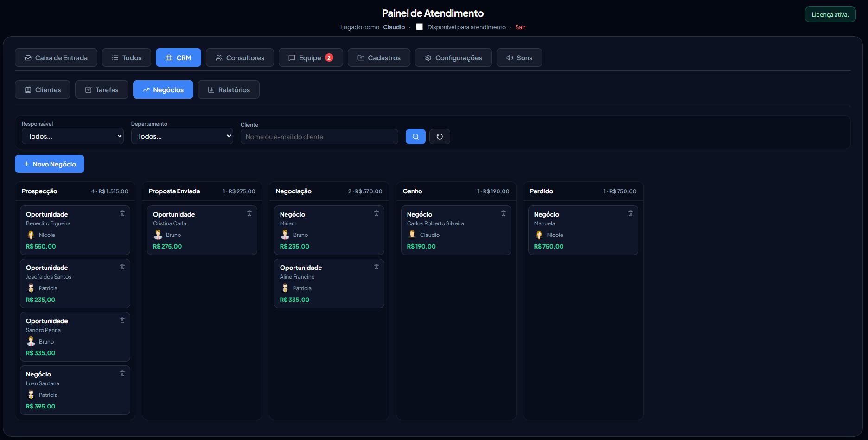Click the R$ 395,00 value
The image size is (868, 440).
click(x=40, y=406)
